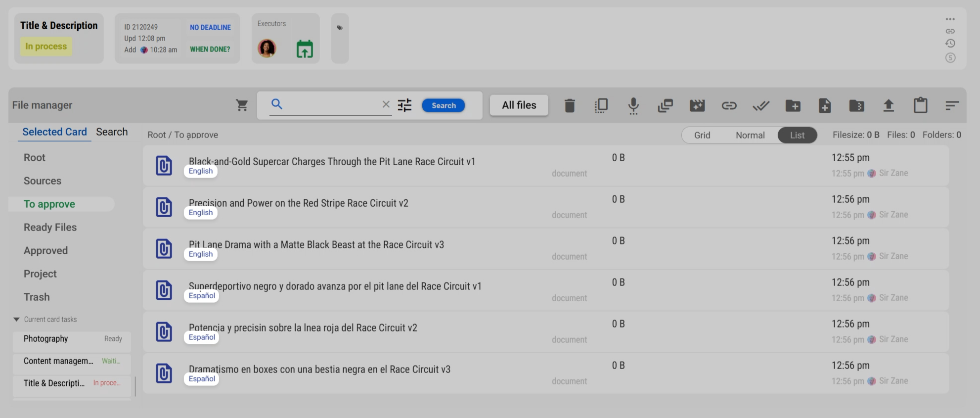Click inside the file search input field
The width and height of the screenshot is (980, 418).
(331, 104)
